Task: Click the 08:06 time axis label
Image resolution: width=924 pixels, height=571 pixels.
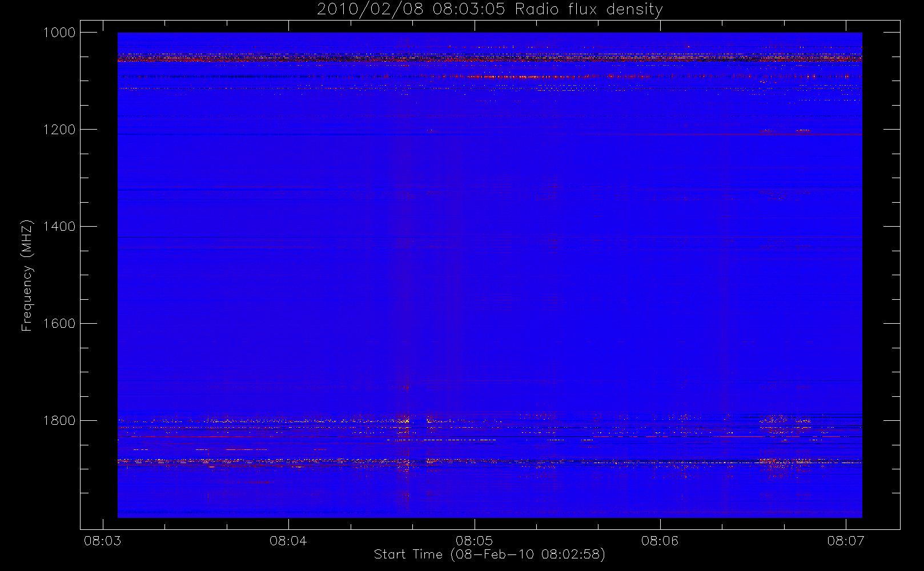Action: (660, 541)
